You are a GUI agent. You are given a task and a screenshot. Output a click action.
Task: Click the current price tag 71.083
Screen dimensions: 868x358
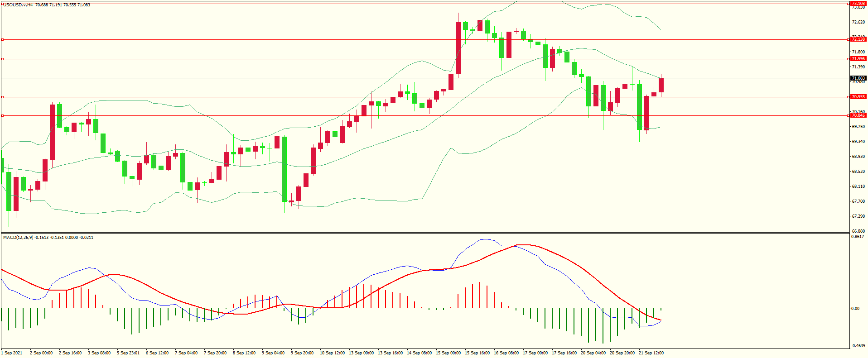pyautogui.click(x=858, y=78)
